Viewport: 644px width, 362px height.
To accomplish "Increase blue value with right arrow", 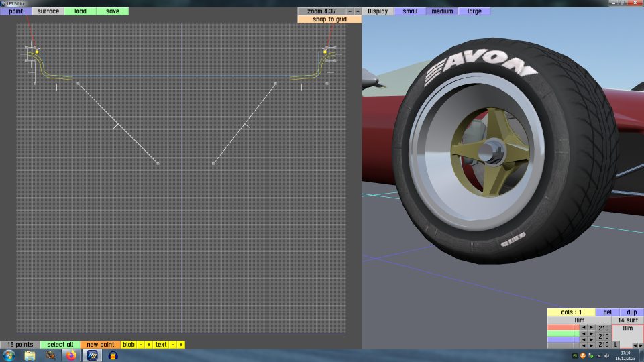I will [592, 339].
